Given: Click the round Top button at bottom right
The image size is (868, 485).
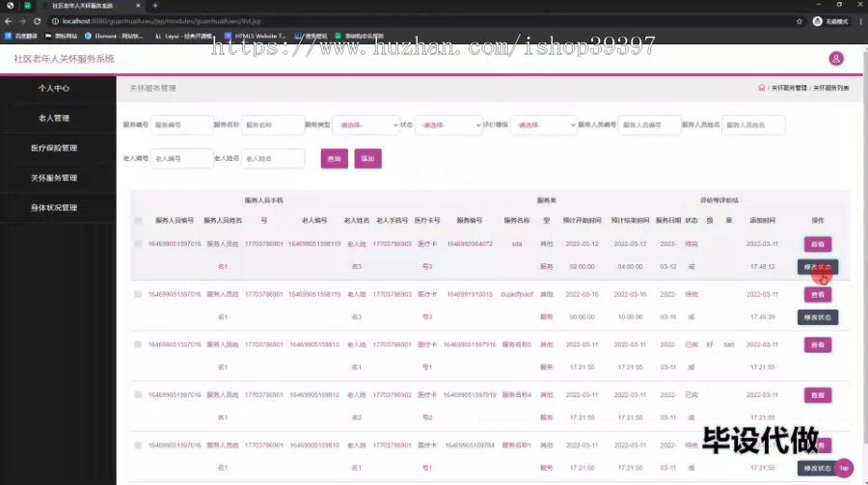Looking at the screenshot, I should 844,468.
